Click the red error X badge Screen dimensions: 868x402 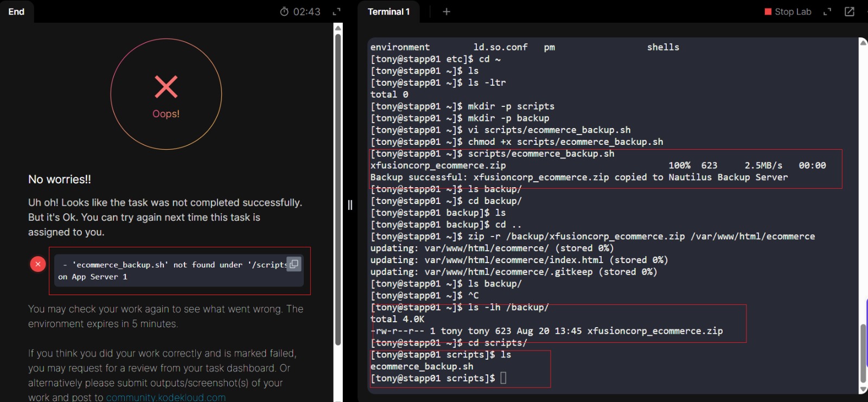(x=38, y=264)
